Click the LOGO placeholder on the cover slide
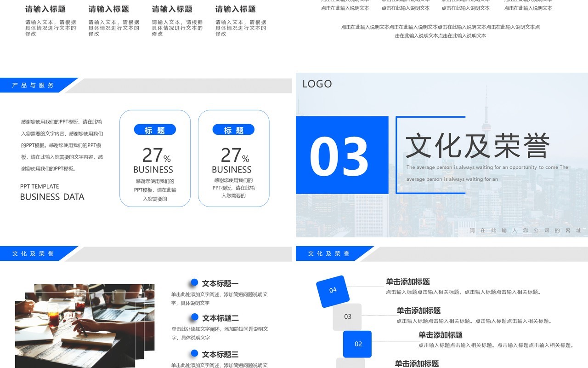Screen dimensions: 588x368 tap(317, 84)
